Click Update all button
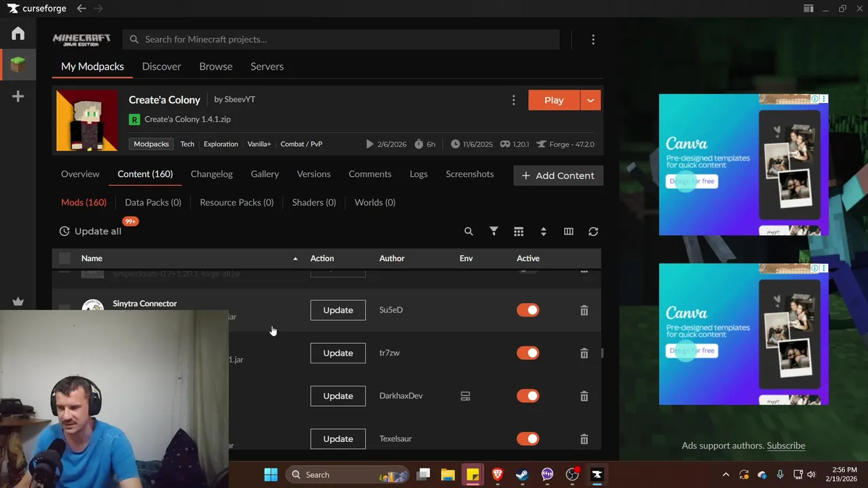Viewport: 868px width, 488px height. pos(90,231)
